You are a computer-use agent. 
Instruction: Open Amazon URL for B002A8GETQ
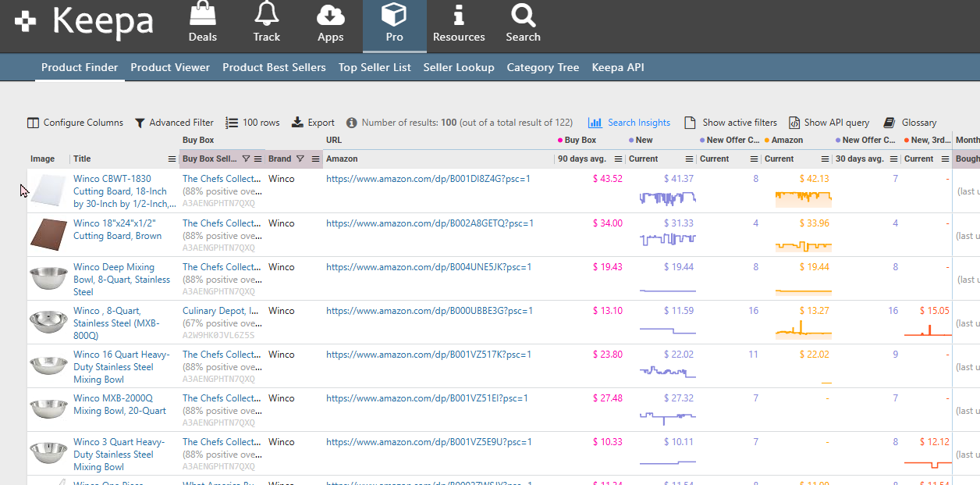click(430, 223)
